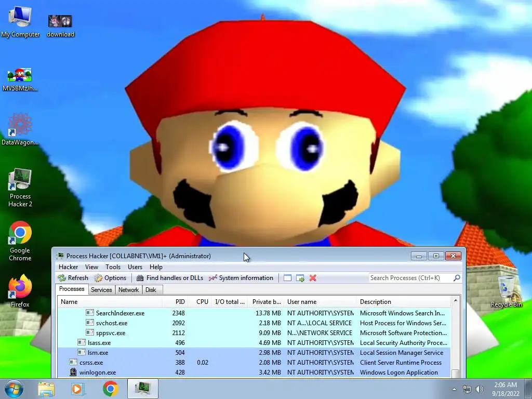The image size is (532, 399).
Task: Open the My Computer desktop icon
Action: (20, 21)
